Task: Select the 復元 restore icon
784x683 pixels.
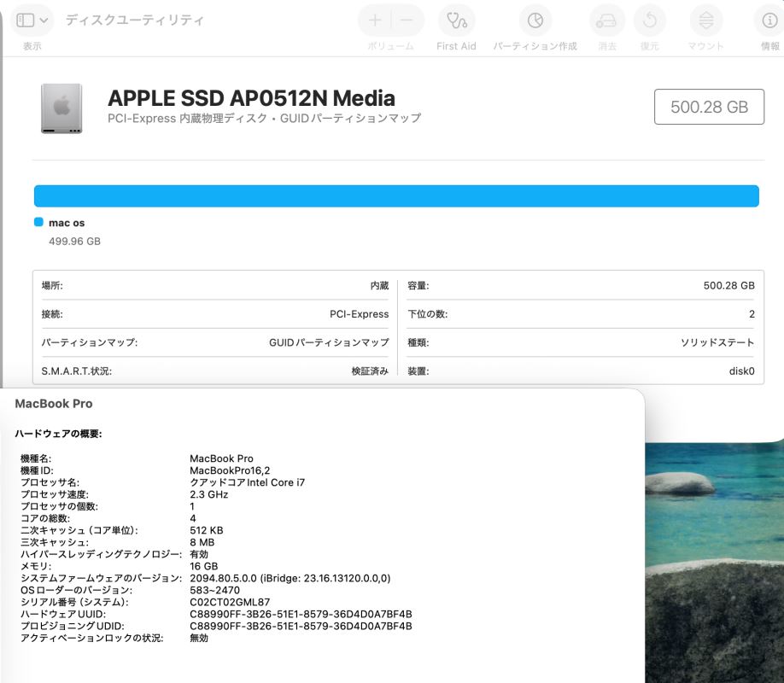Action: click(649, 20)
